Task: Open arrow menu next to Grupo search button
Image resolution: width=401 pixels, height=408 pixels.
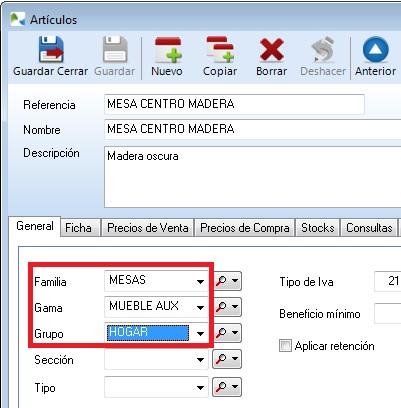Action: 235,332
